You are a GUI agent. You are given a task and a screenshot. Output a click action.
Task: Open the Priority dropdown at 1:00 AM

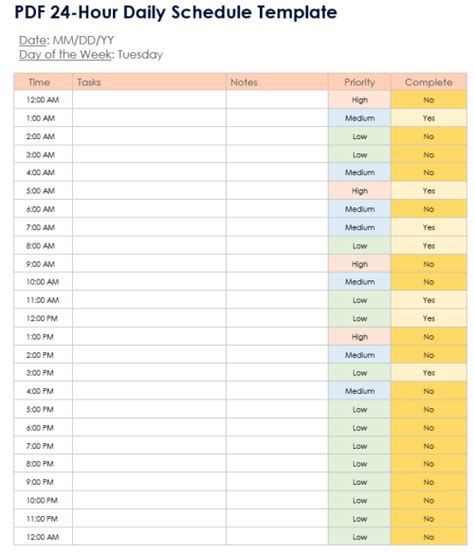click(359, 118)
